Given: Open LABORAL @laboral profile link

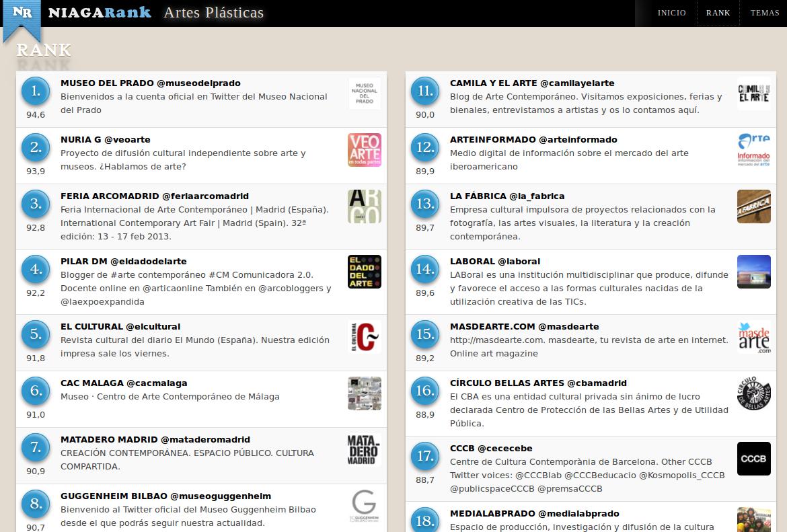Looking at the screenshot, I should click(494, 262).
